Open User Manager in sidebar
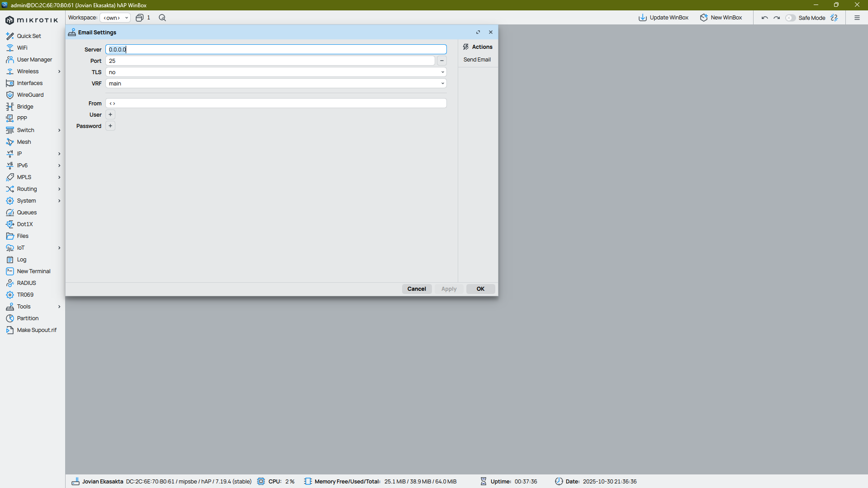The width and height of the screenshot is (868, 488). click(34, 60)
